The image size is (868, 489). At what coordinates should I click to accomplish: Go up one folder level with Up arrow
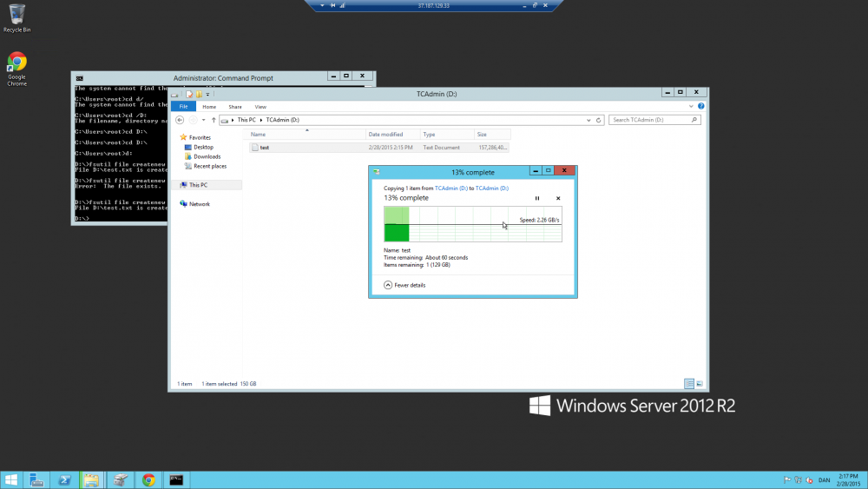(x=214, y=120)
